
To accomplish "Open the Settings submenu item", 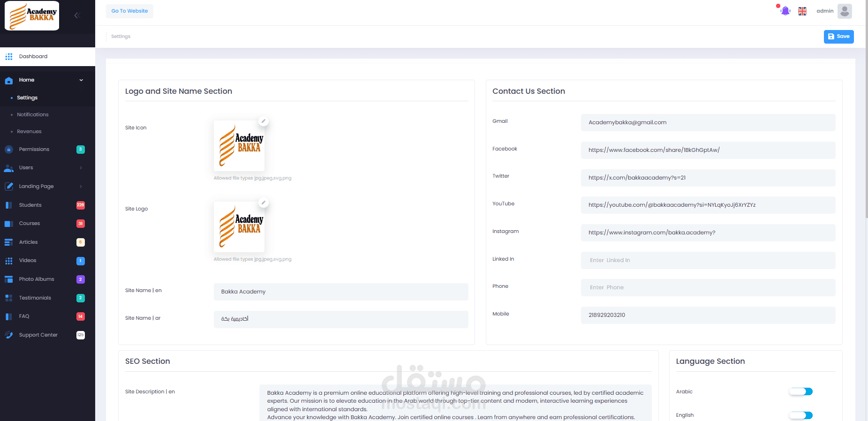I will [27, 98].
